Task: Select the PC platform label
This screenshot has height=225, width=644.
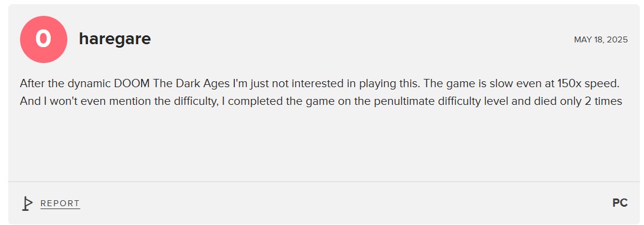Action: 620,203
